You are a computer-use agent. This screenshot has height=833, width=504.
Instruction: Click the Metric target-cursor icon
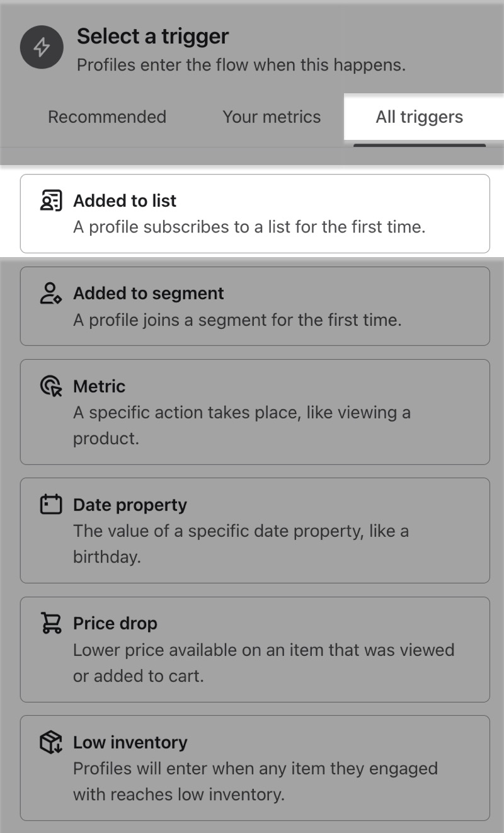pyautogui.click(x=51, y=386)
